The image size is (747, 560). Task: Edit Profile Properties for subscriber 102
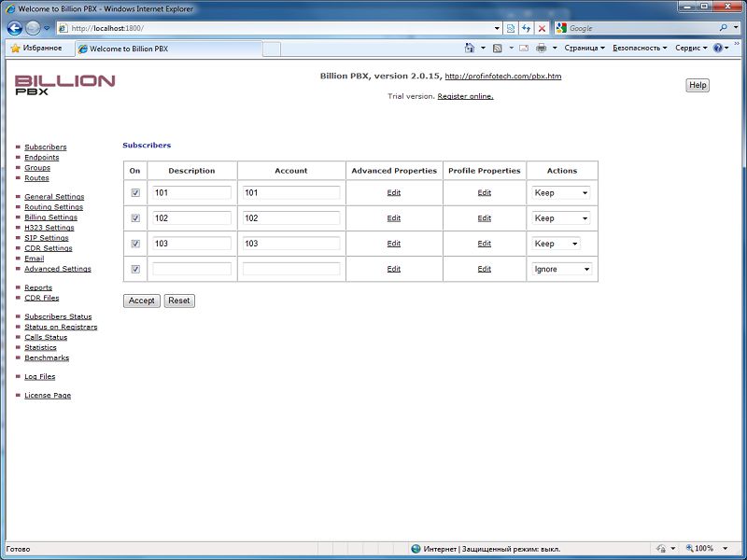(x=484, y=218)
